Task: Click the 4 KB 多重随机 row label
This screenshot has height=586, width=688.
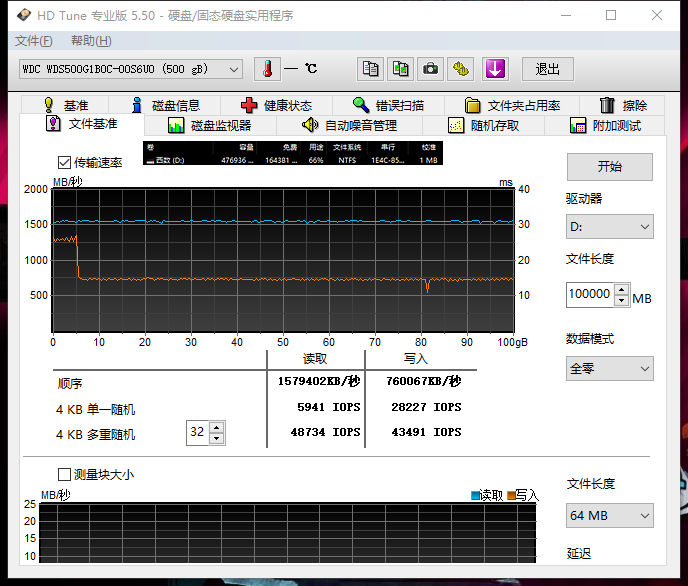Action: pos(96,435)
